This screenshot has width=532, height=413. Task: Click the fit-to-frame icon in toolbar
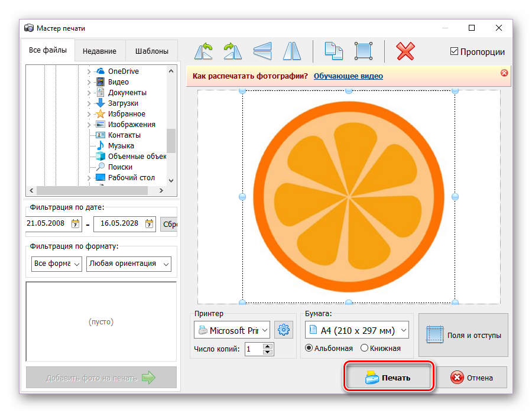click(363, 51)
